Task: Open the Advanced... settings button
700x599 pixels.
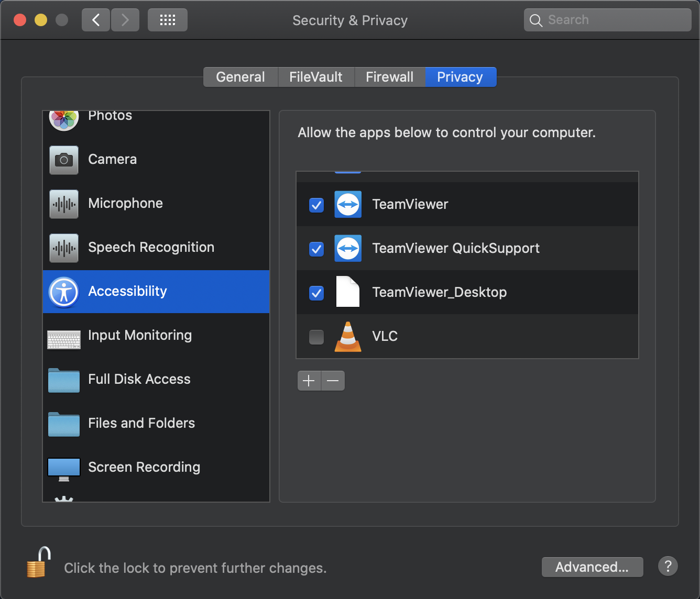Action: tap(592, 567)
